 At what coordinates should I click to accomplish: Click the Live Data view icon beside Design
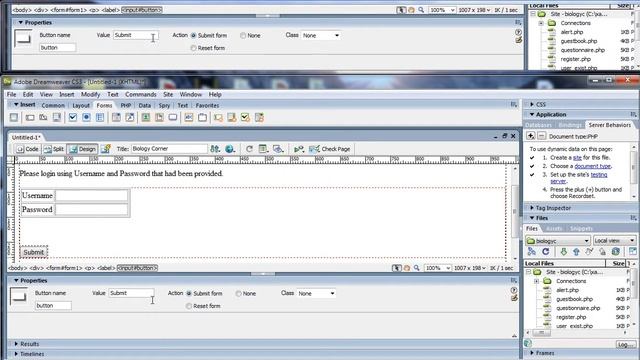pyautogui.click(x=105, y=149)
